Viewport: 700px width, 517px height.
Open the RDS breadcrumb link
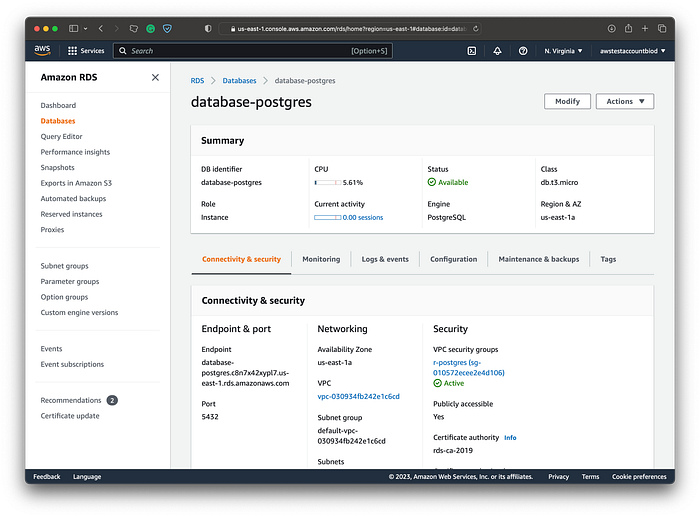(197, 81)
